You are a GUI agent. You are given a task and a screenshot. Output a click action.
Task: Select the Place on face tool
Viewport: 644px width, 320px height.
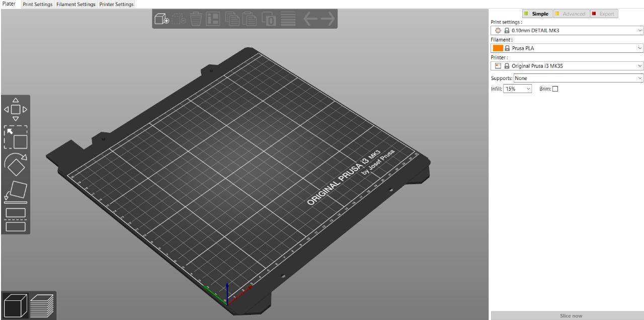click(16, 192)
